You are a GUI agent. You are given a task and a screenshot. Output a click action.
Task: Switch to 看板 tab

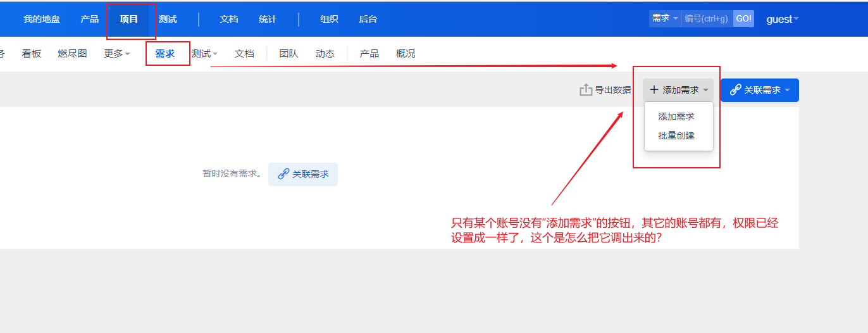pyautogui.click(x=32, y=54)
